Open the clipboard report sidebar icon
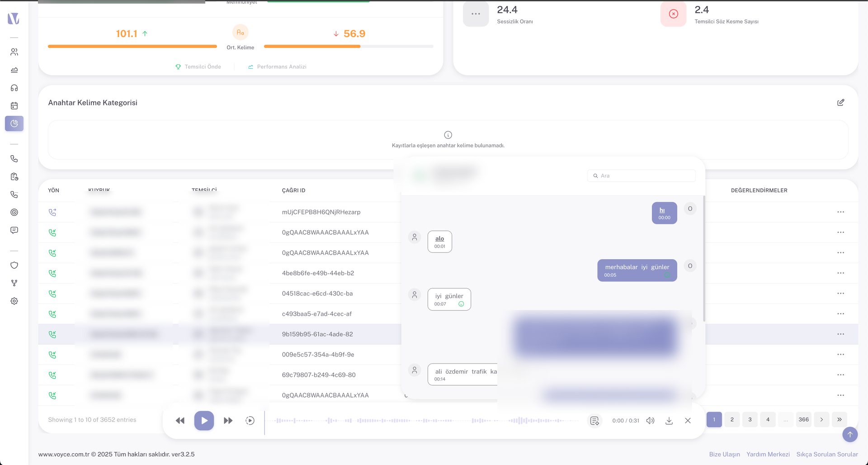Viewport: 868px width, 465px height. [x=14, y=177]
